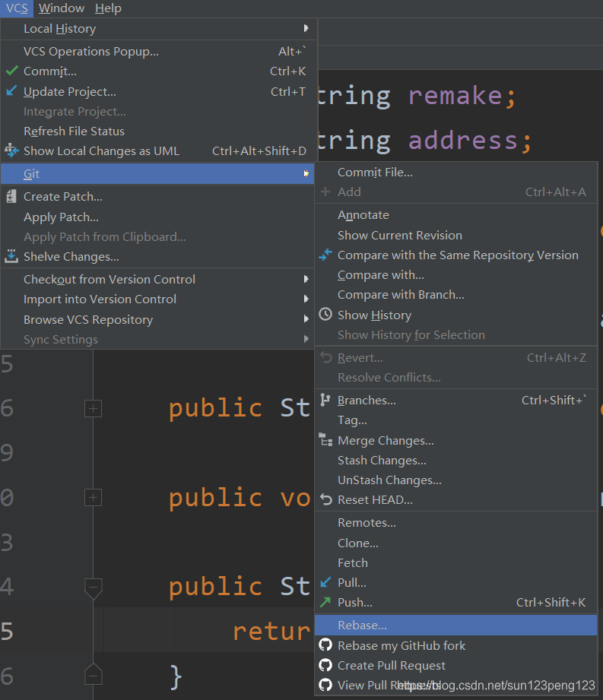Expand the Local History submenu arrow
Screen dimensions: 603x700
pos(306,28)
